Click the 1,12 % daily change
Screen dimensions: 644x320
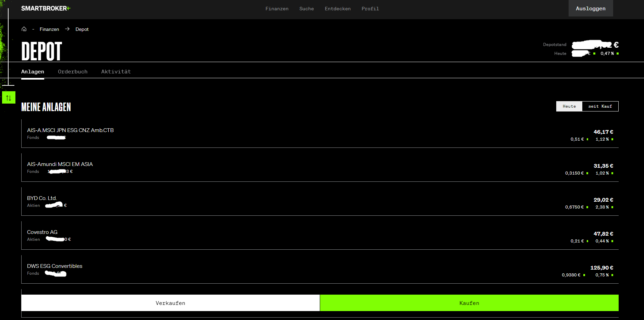point(602,139)
